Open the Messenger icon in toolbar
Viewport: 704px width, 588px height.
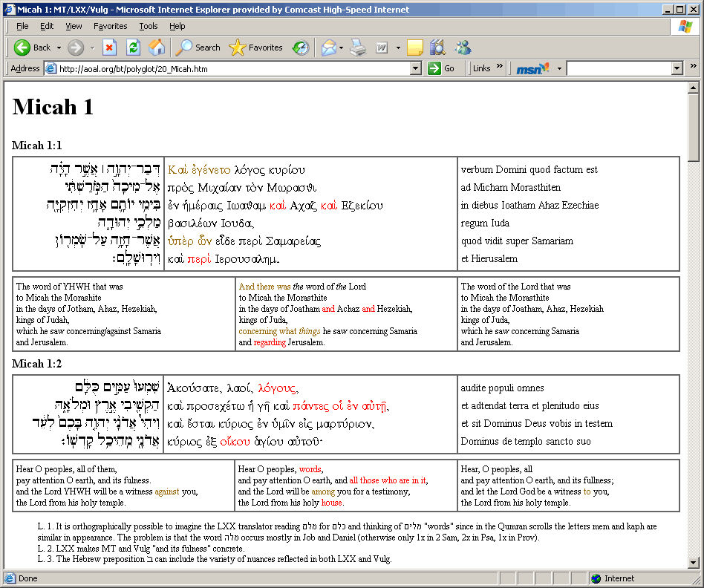tap(463, 48)
